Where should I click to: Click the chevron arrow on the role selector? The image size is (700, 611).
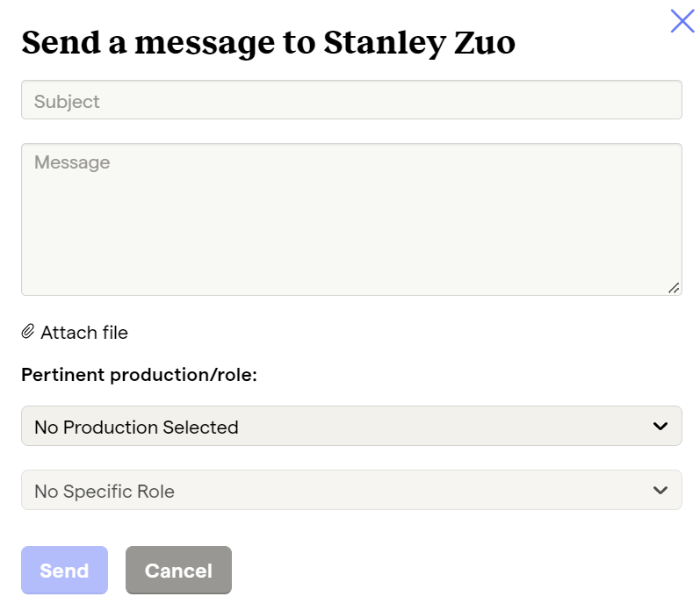tap(660, 490)
